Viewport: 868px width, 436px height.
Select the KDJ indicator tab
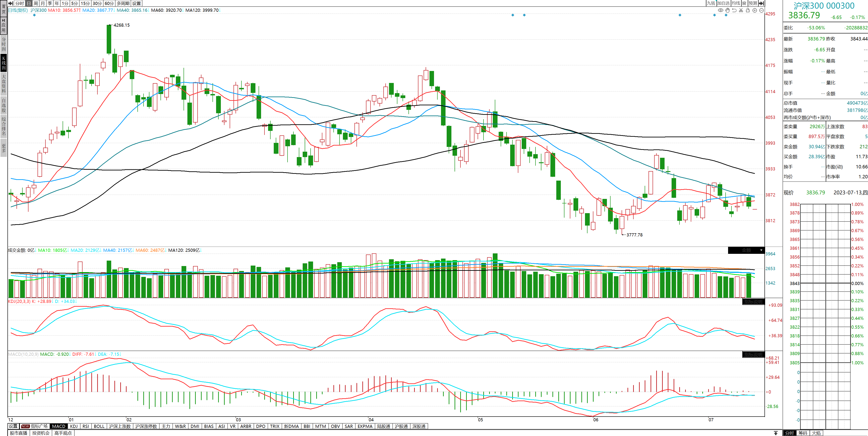(74, 426)
